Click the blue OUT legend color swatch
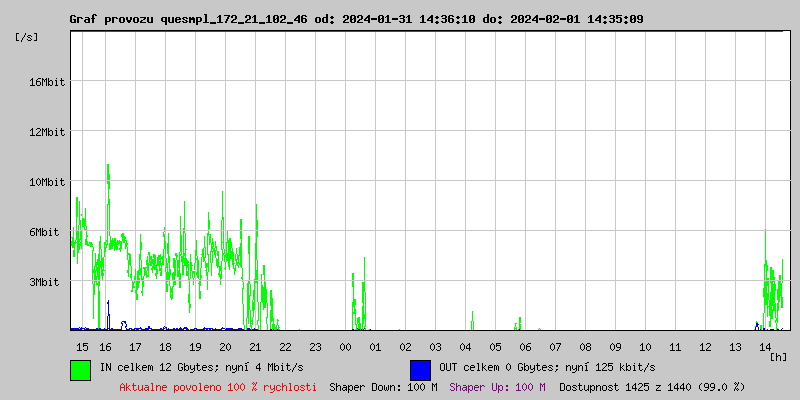The height and width of the screenshot is (400, 800). 420,369
